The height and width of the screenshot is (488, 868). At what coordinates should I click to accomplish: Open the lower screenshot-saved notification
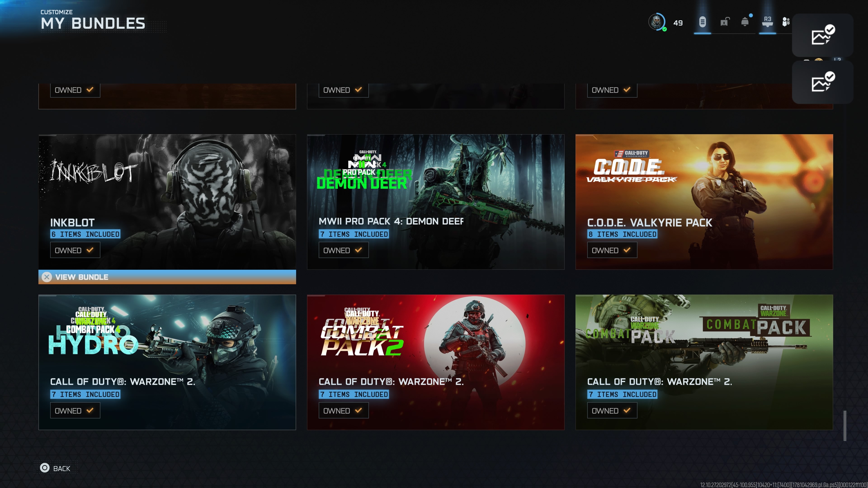(x=823, y=82)
